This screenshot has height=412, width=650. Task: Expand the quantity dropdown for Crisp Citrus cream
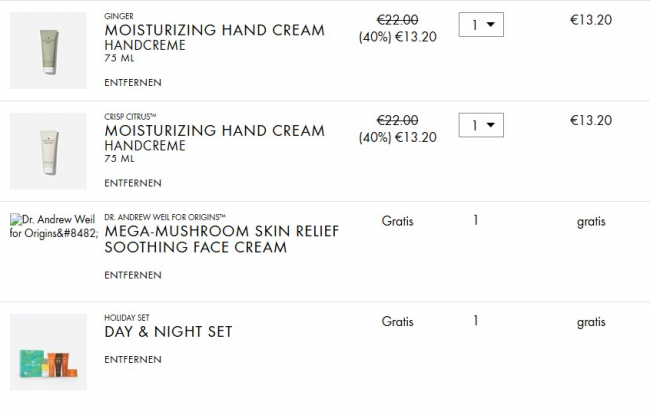(x=481, y=125)
